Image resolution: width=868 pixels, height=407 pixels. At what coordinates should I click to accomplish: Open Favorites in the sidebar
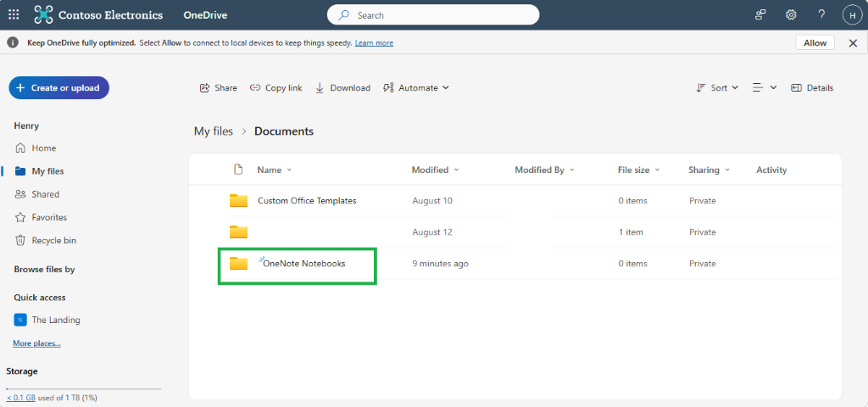(x=49, y=217)
